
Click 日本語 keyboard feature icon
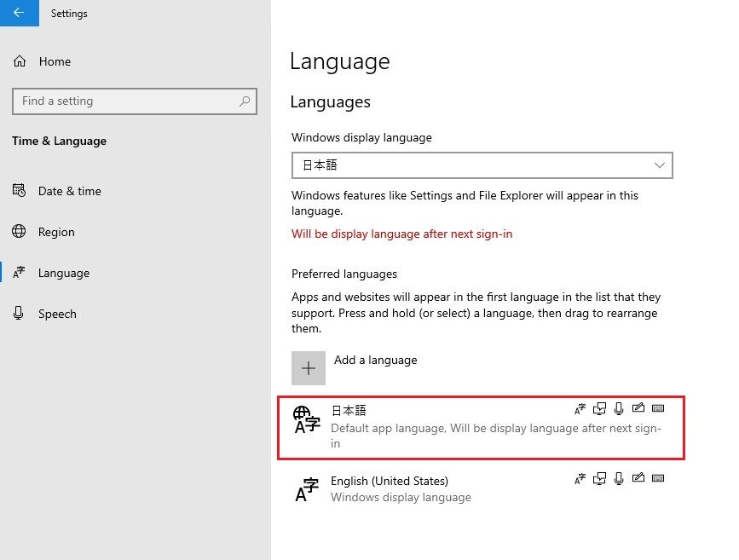[658, 408]
